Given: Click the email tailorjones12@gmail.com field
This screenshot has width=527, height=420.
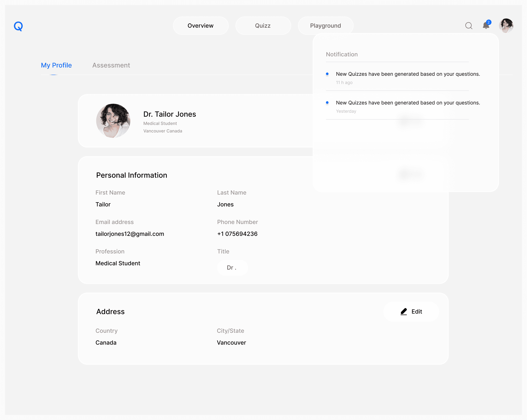Looking at the screenshot, I should [x=130, y=234].
